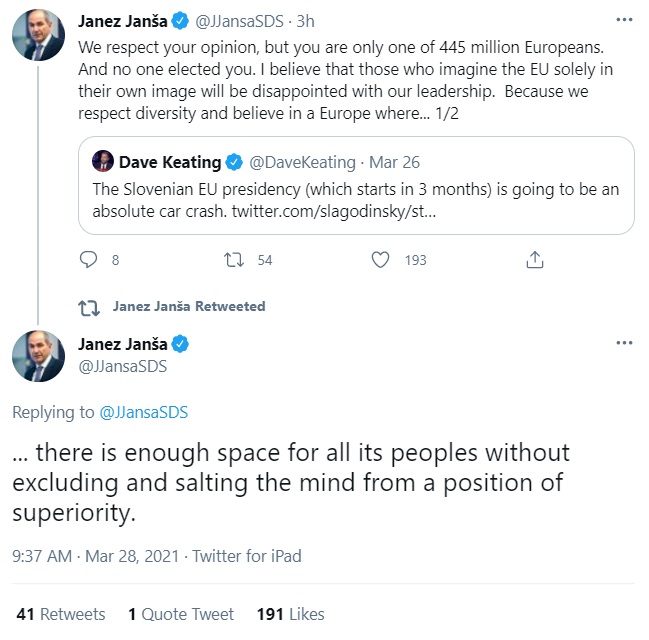Click verified badge next to Dave Keating
The height and width of the screenshot is (640, 649).
click(x=233, y=162)
